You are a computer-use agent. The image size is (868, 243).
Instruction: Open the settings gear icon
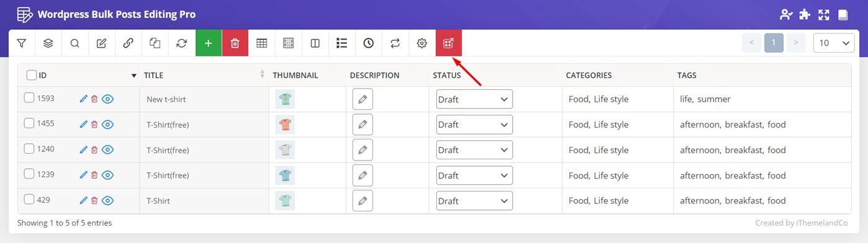tap(422, 43)
